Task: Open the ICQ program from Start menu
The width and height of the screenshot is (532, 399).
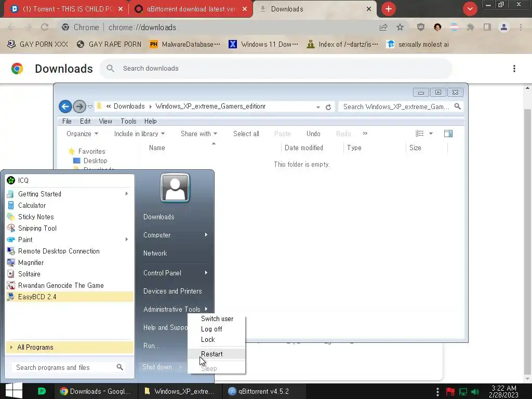Action: tap(70, 180)
